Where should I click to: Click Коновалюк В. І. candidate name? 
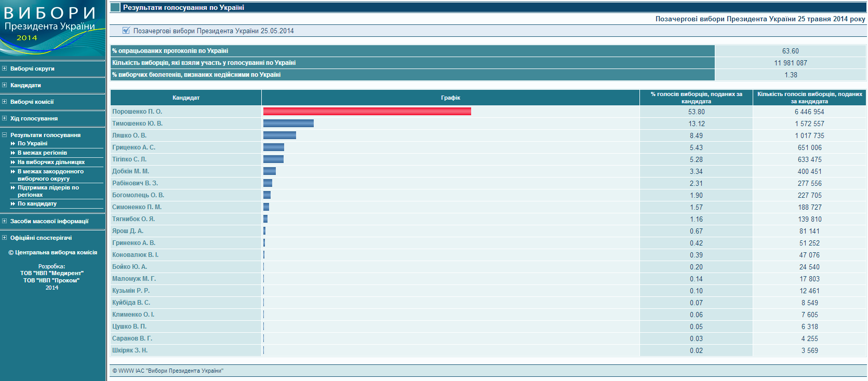click(135, 255)
